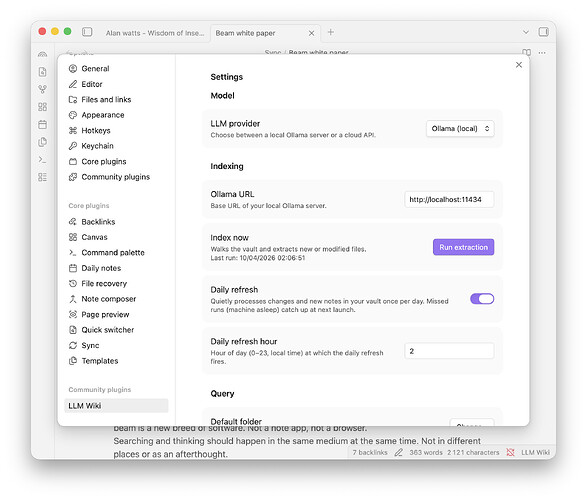Screen dimensions: 586x500
Task: Open the more options ellipsis menu
Action: click(542, 53)
